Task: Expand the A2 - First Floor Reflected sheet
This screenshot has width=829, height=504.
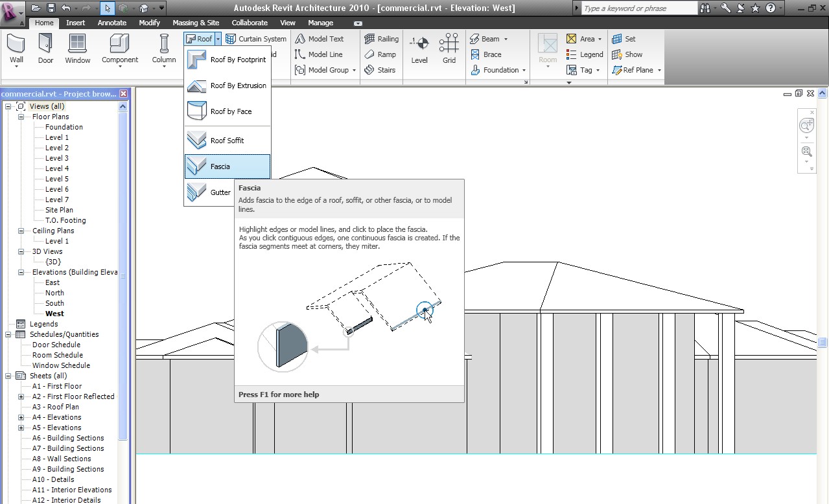Action: tap(21, 396)
